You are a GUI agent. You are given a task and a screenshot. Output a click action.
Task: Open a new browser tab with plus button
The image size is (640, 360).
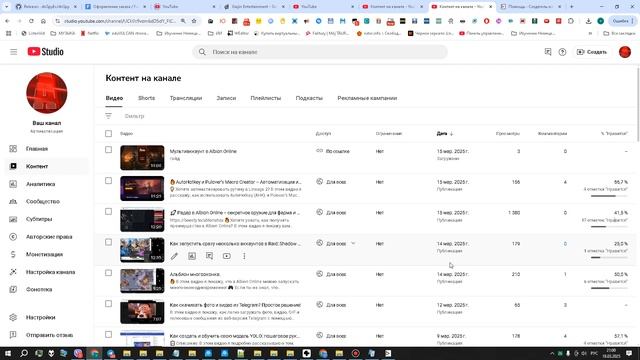571,7
